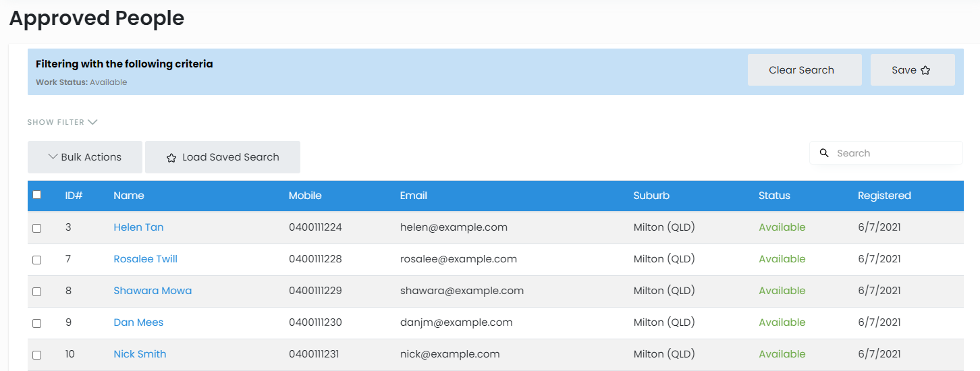Select the checkbox for Rosalee Twill

37,260
